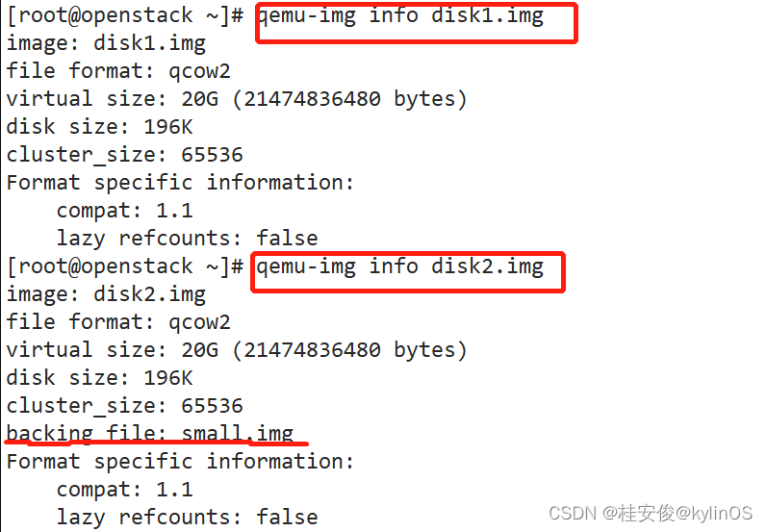Viewport: 767px width, 532px height.
Task: Click the second virtual size: 20G line
Action: (x=237, y=350)
